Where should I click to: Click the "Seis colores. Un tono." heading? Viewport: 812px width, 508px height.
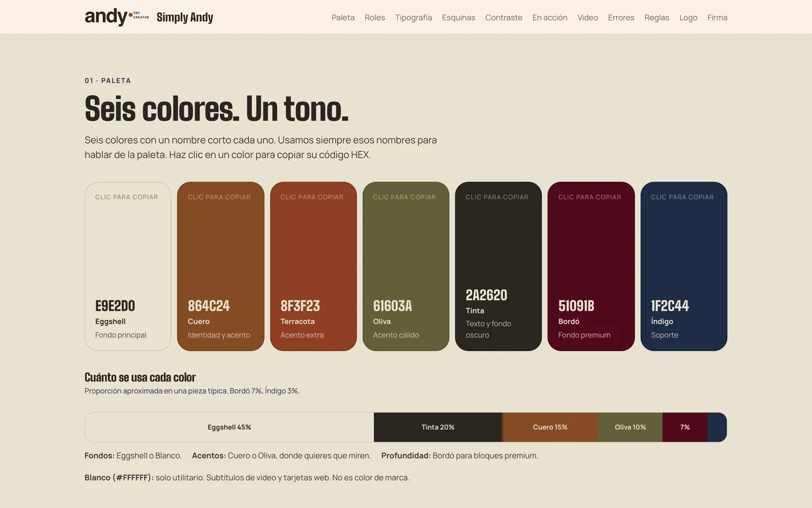click(x=216, y=109)
